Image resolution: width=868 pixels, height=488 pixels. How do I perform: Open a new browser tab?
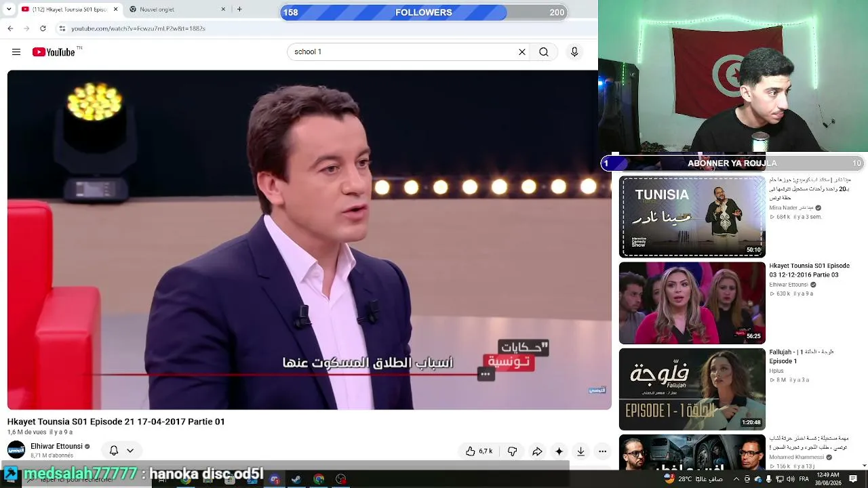[239, 9]
